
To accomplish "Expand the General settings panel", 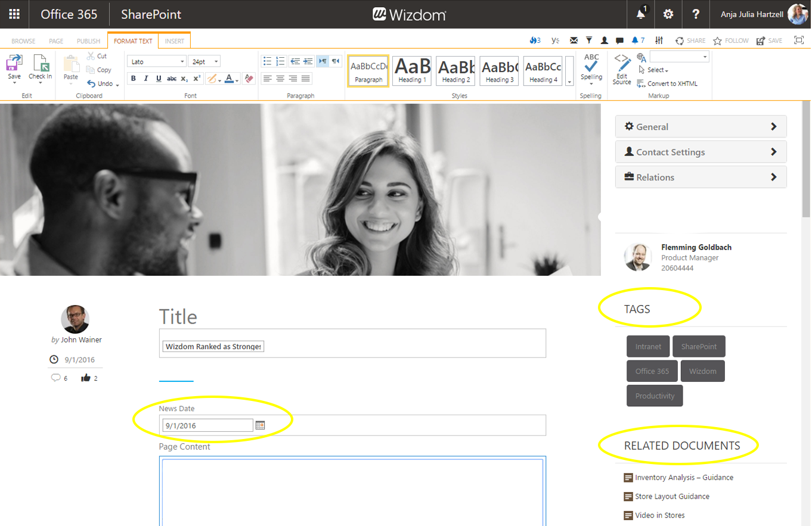I will click(x=701, y=126).
